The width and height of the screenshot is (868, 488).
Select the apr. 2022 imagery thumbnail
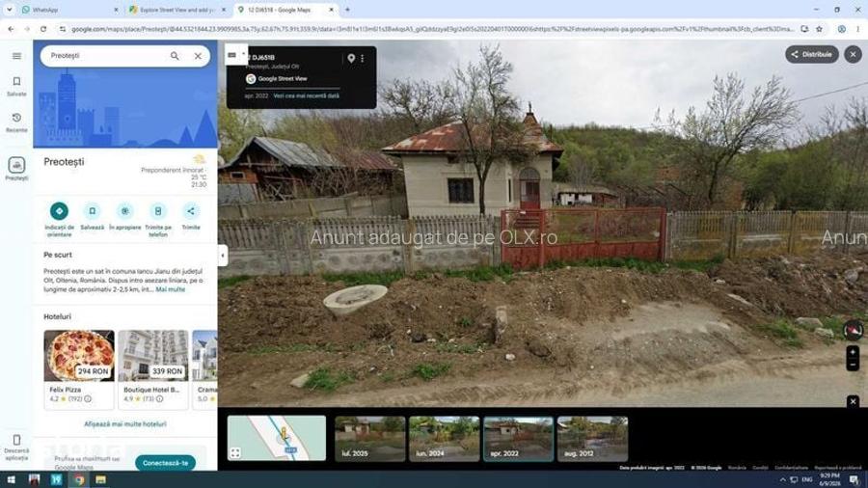[518, 439]
